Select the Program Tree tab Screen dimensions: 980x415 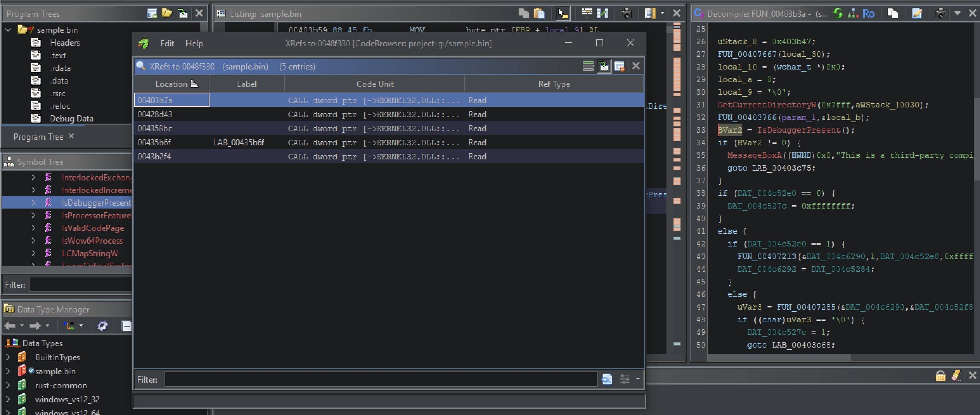[38, 137]
